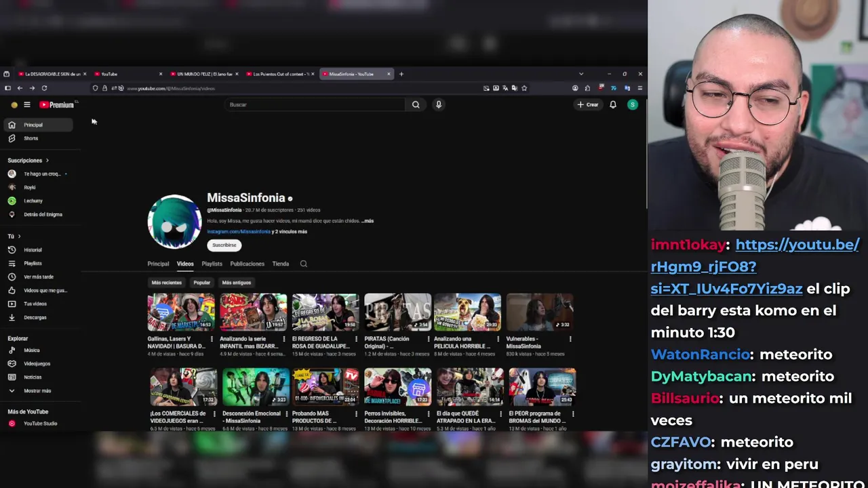Open YouTube Studio in sidebar
The height and width of the screenshot is (488, 868).
(39, 424)
